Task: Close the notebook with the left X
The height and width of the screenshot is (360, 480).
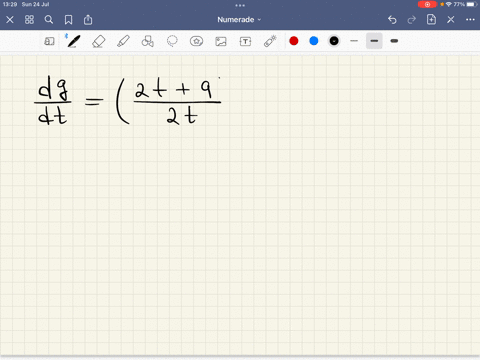Action: point(10,20)
